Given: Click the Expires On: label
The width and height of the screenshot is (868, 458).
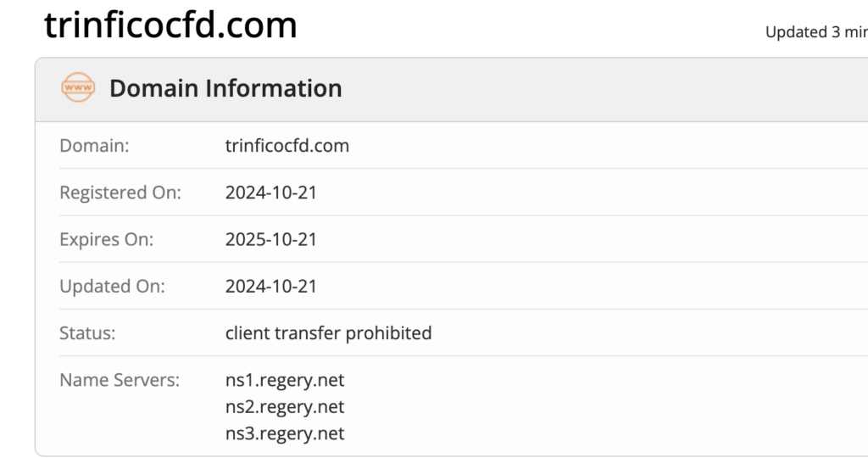Looking at the screenshot, I should pos(106,239).
